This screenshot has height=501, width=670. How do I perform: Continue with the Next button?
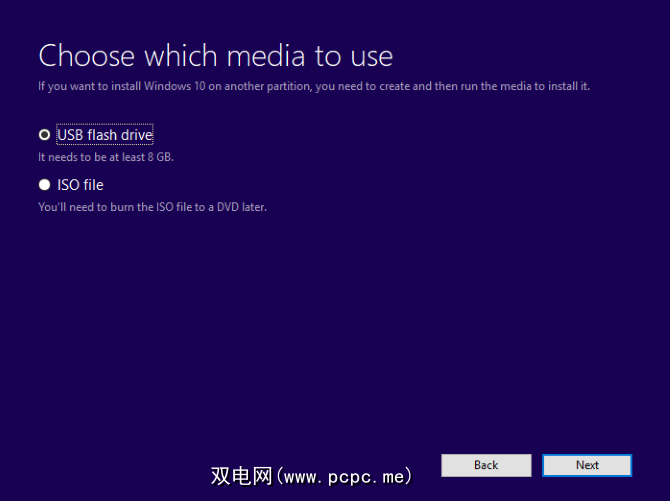pyautogui.click(x=587, y=465)
